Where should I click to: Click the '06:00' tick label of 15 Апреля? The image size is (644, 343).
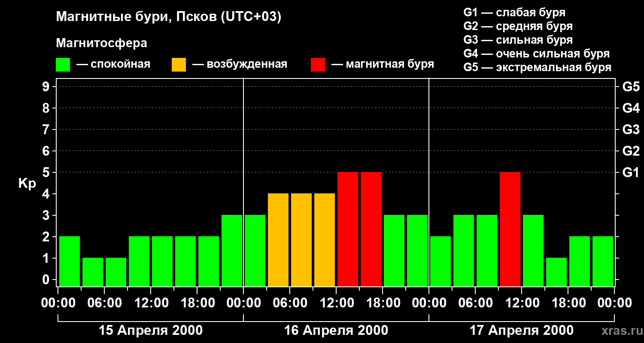(104, 303)
